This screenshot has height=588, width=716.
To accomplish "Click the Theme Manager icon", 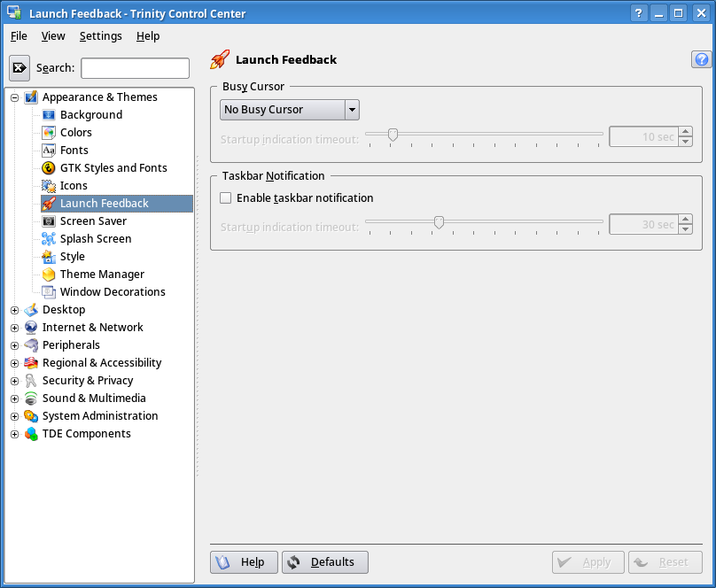I will click(48, 275).
